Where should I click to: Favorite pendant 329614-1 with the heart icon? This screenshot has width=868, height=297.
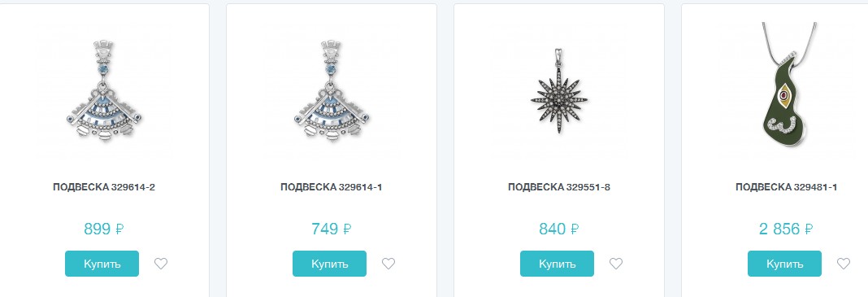[x=388, y=264]
